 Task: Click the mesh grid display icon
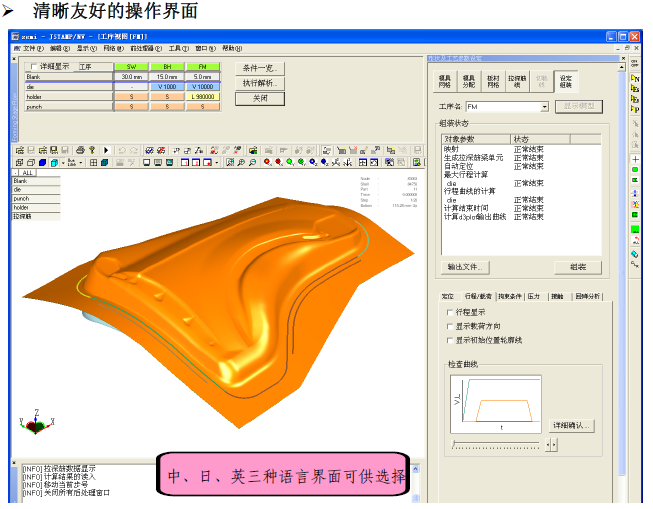pos(94,162)
